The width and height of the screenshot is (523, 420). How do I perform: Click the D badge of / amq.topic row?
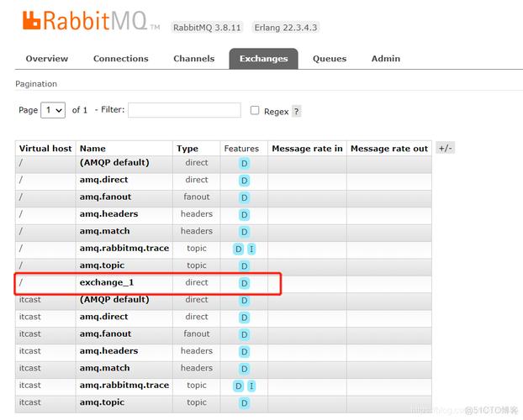(244, 266)
